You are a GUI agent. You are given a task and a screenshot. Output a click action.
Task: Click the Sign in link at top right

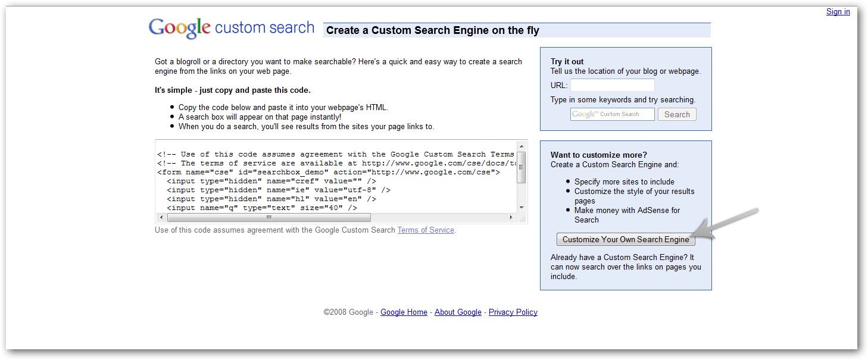click(x=838, y=11)
